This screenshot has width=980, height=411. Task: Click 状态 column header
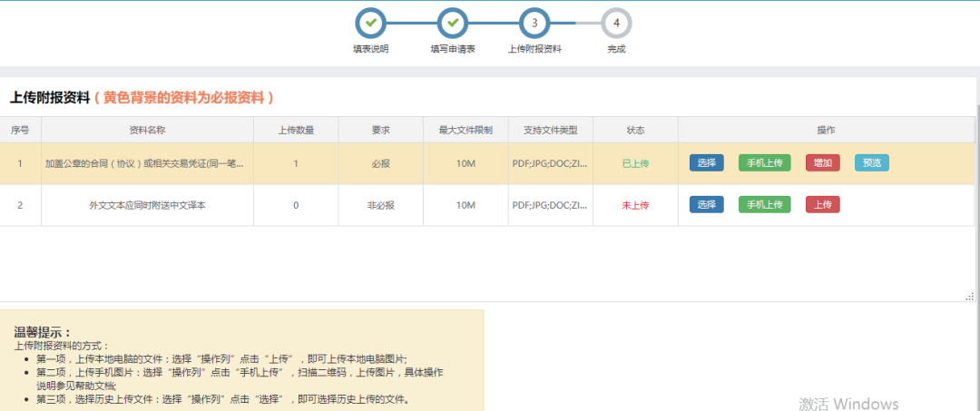point(635,130)
